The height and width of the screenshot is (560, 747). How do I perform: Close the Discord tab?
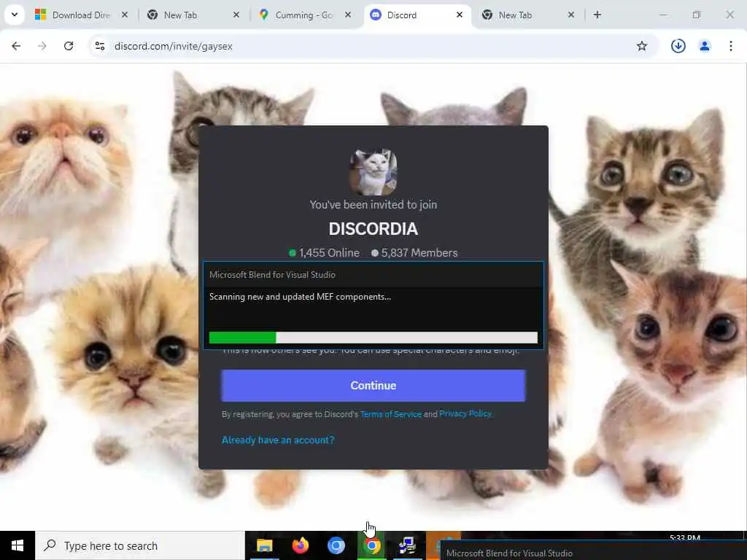460,15
